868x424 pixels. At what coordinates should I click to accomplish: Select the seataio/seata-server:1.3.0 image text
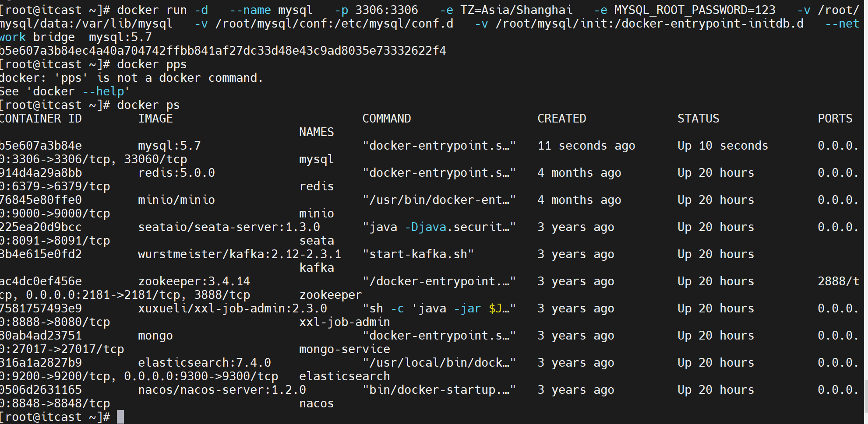click(229, 227)
